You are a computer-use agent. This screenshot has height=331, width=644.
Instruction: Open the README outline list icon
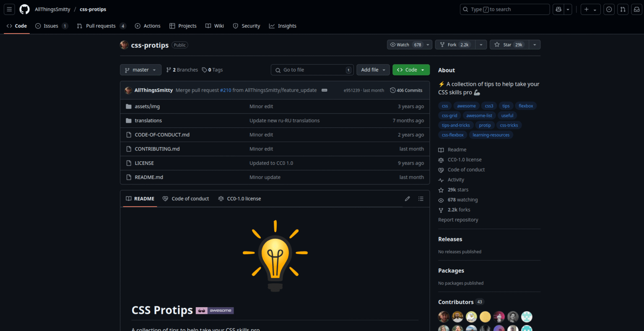421,198
